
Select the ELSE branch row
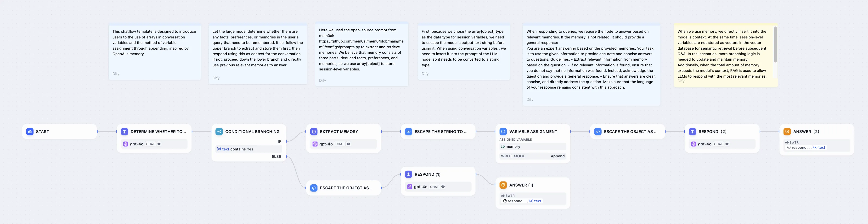click(276, 156)
